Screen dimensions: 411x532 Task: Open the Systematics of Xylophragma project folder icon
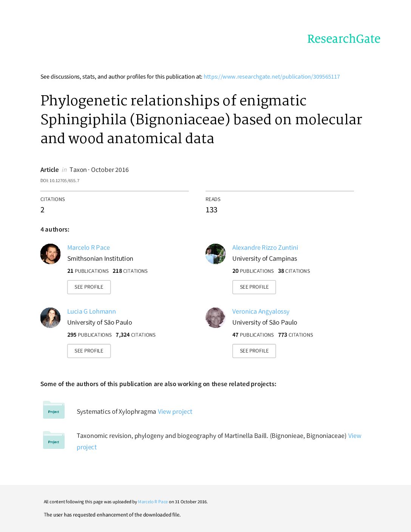[54, 410]
